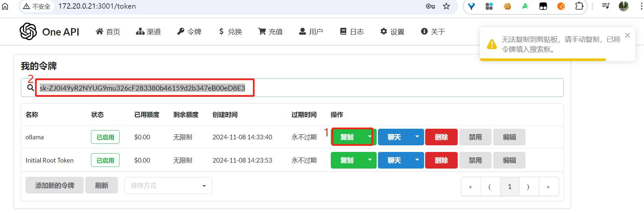The image size is (644, 213).
Task: Go to first page with « button
Action: [471, 187]
